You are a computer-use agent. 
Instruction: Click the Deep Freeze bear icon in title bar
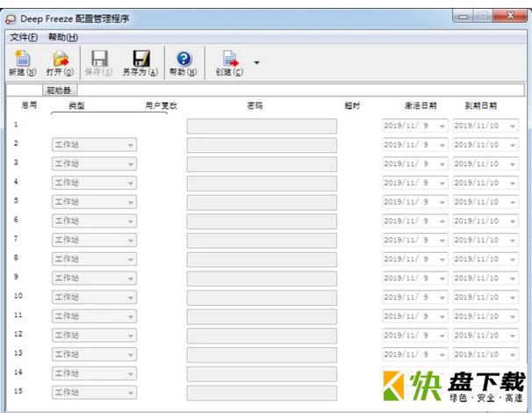[11, 19]
